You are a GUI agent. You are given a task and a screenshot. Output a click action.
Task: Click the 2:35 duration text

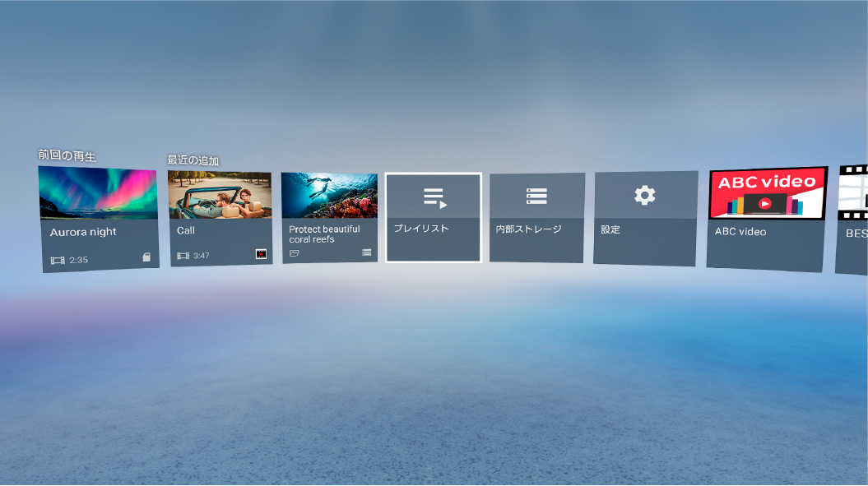pyautogui.click(x=79, y=260)
